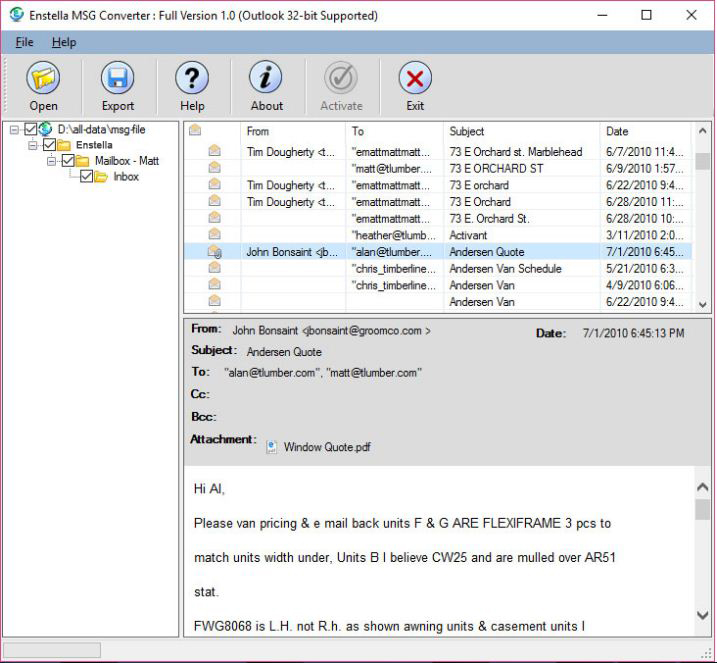Viewport: 717px width, 663px height.
Task: Select the Activant email row
Action: [x=438, y=235]
